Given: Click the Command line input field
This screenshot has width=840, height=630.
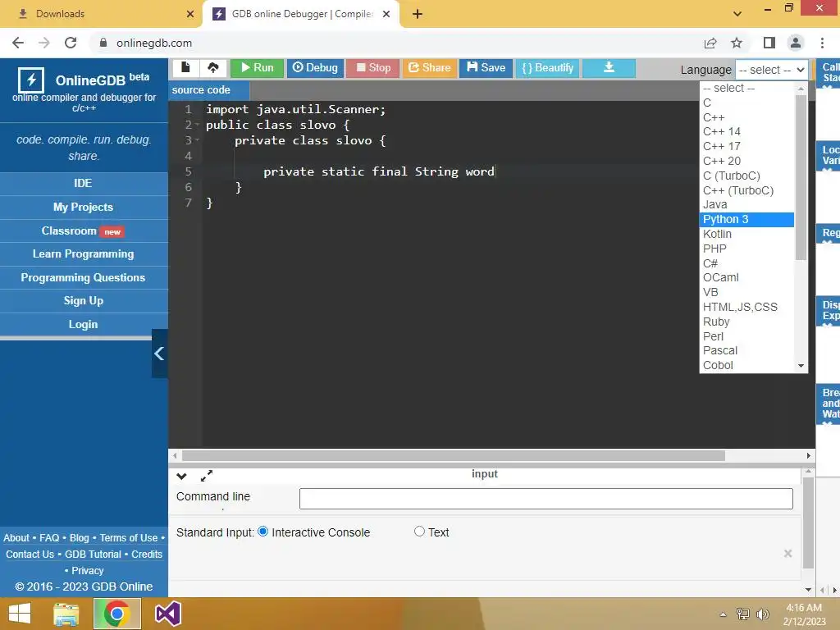Looking at the screenshot, I should pos(546,499).
